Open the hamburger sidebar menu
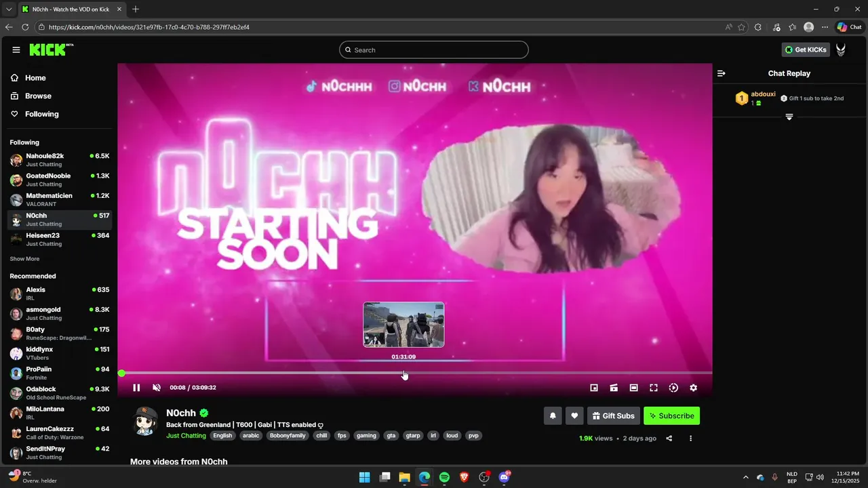Image resolution: width=868 pixels, height=488 pixels. pos(16,49)
